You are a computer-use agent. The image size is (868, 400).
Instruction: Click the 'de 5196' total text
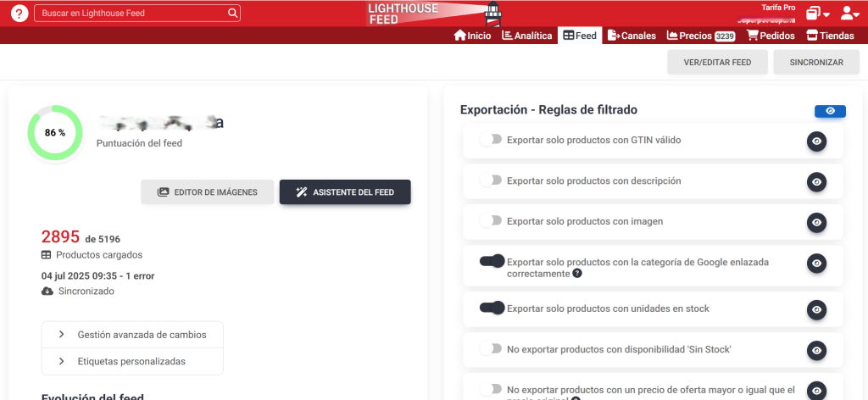tap(103, 240)
